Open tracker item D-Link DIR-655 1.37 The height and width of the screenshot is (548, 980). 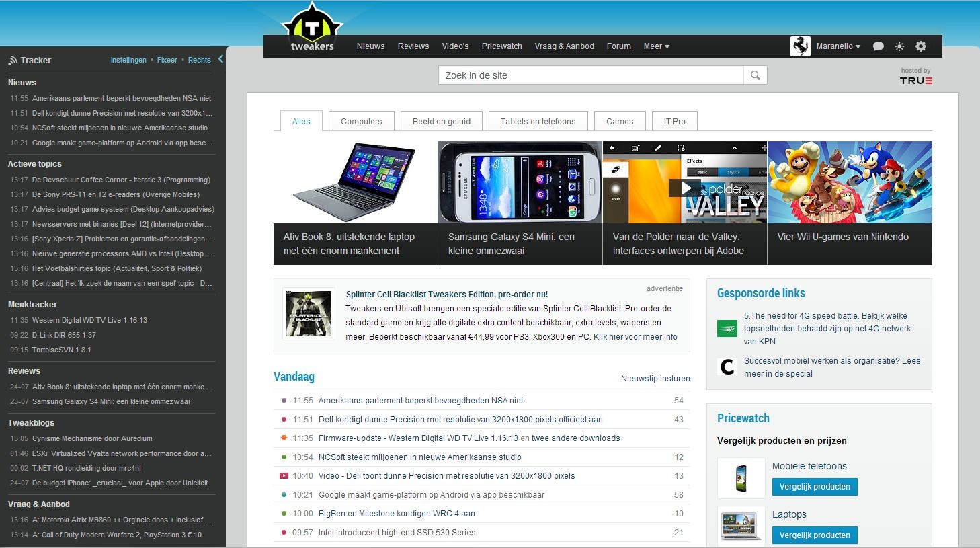[64, 335]
